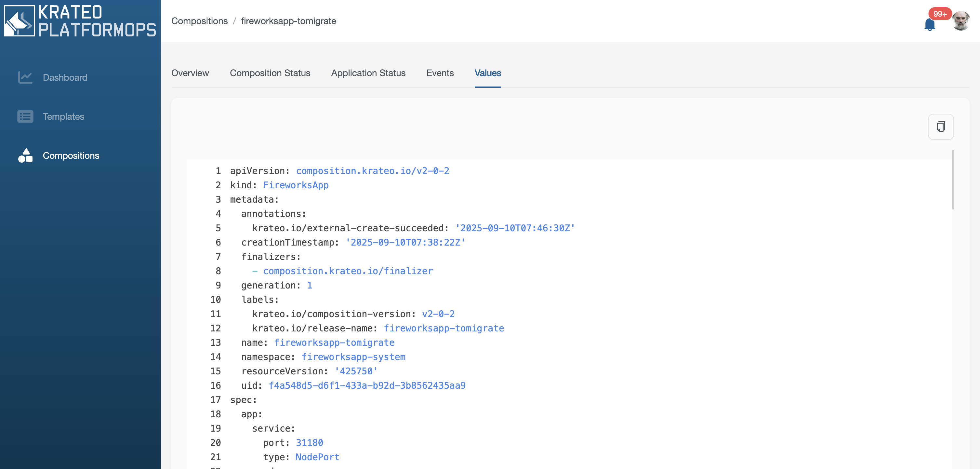
Task: Open Dashboard from the sidebar
Action: pos(65,77)
